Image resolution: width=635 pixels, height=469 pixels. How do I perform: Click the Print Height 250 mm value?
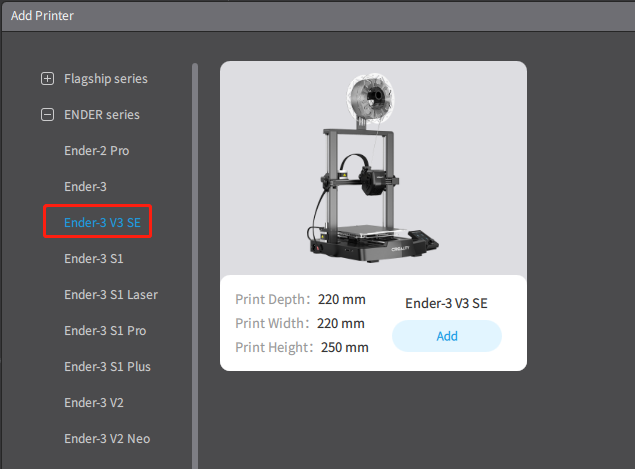pos(345,347)
